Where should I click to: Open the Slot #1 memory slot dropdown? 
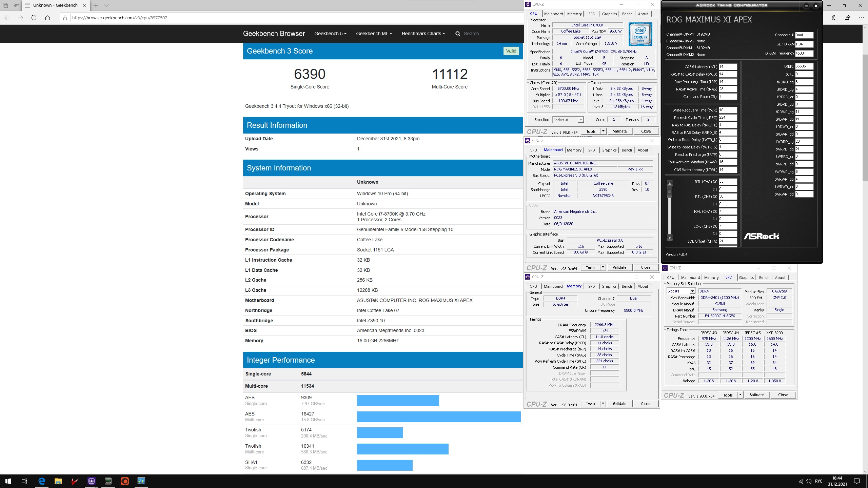click(681, 291)
